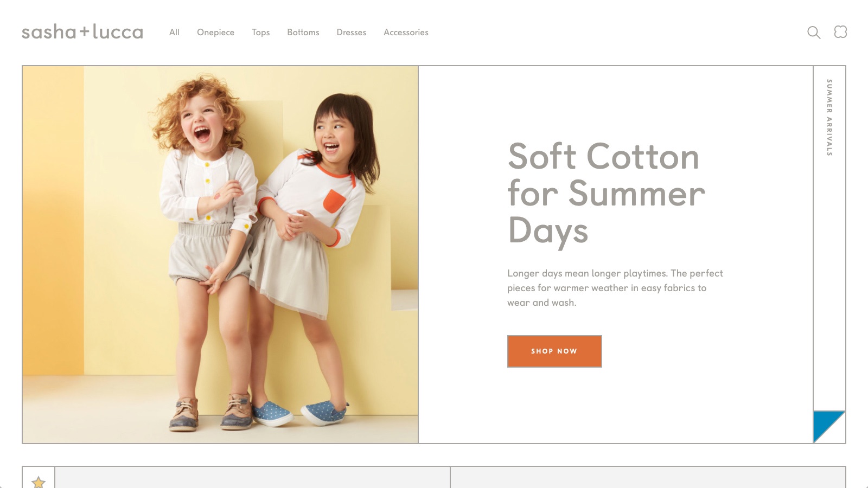This screenshot has width=868, height=488.
Task: Open the gray panel beneath the Shop Now section
Action: [648, 477]
